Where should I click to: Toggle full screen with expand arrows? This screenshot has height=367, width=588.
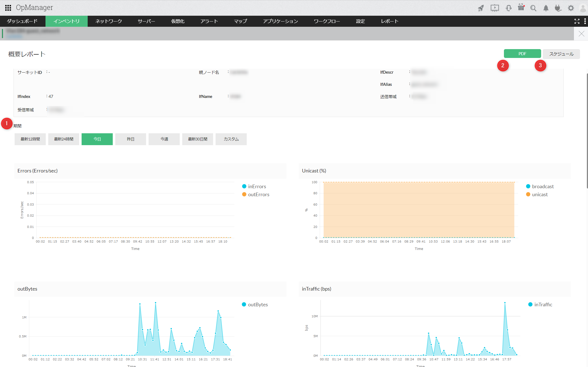point(577,21)
